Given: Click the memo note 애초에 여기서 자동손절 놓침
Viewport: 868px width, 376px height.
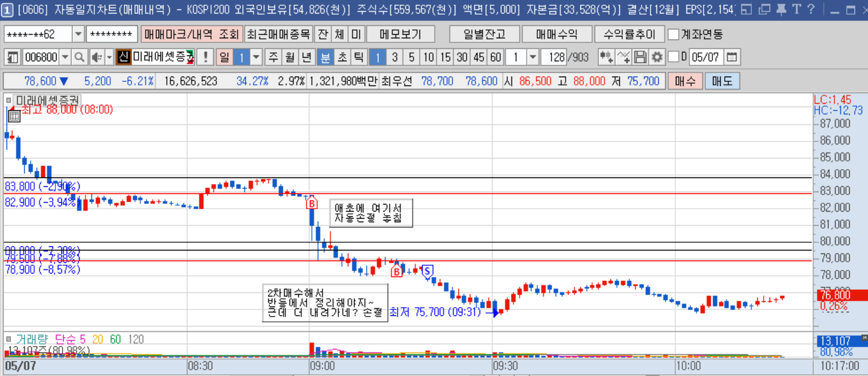Looking at the screenshot, I should (x=371, y=213).
